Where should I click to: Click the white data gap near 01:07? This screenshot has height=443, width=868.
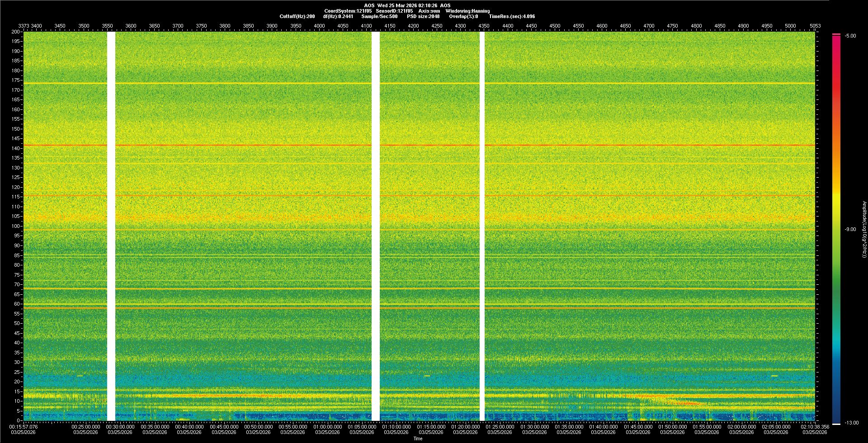(375, 226)
